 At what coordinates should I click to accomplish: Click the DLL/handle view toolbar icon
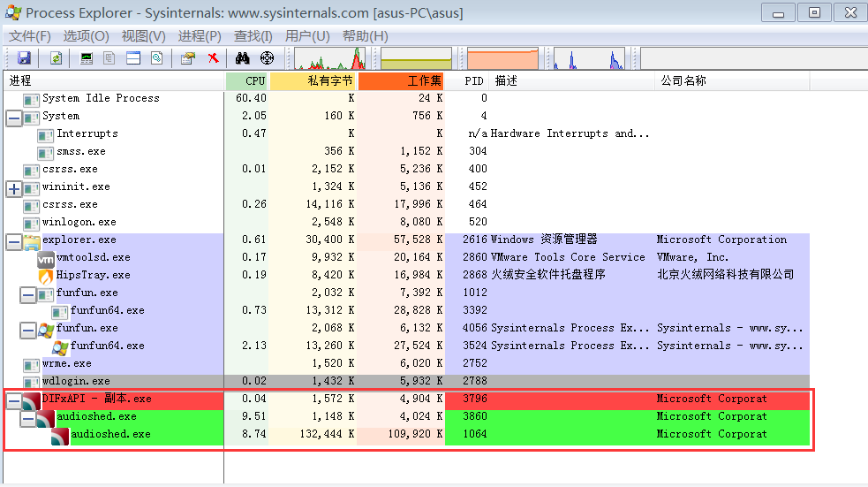[x=156, y=57]
